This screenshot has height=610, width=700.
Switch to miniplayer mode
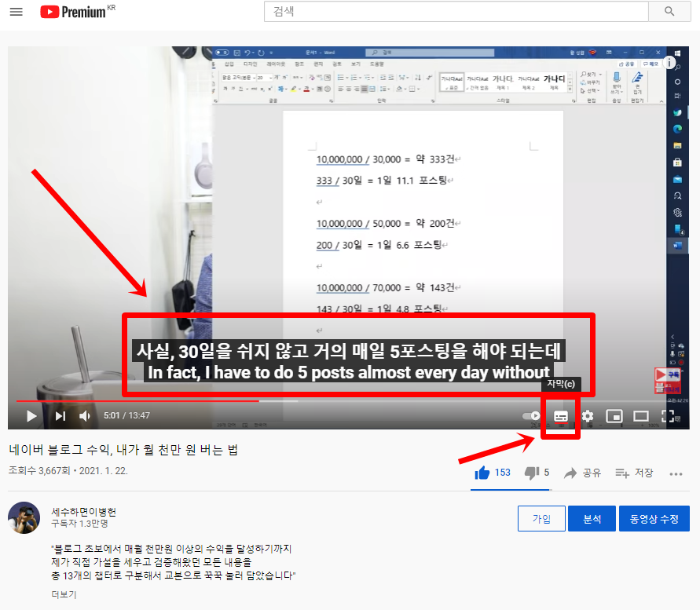click(x=614, y=416)
